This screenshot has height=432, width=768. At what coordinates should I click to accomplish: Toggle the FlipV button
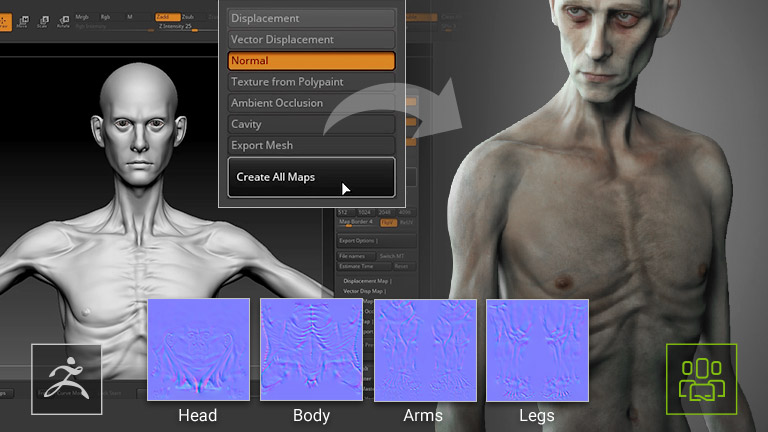point(387,222)
